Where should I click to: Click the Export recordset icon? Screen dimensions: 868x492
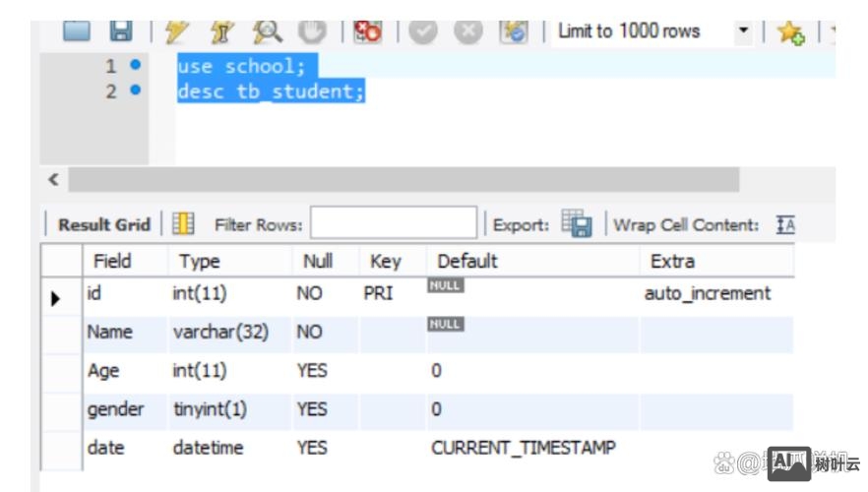point(576,223)
